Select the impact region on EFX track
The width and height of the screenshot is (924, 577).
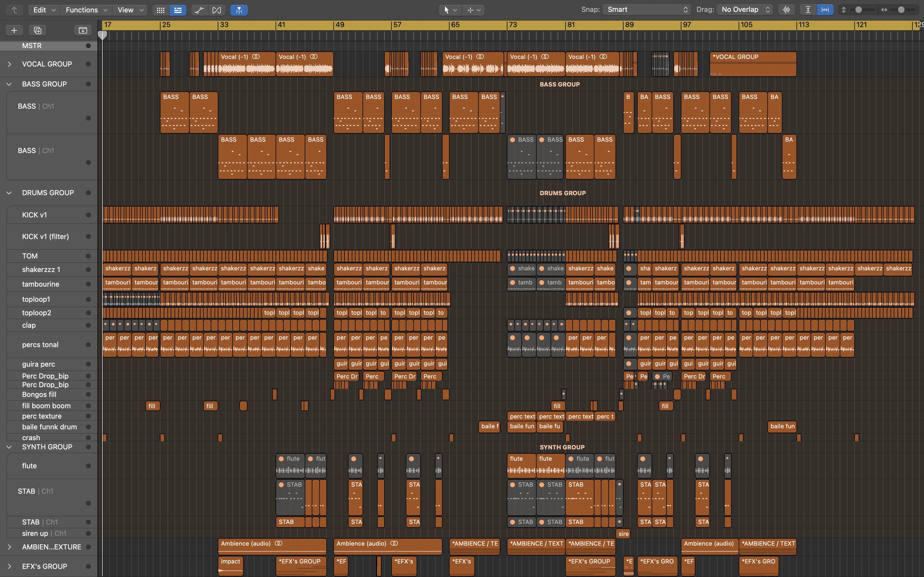tap(230, 566)
